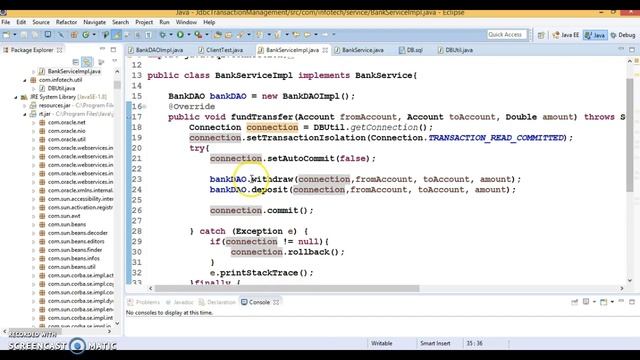The height and width of the screenshot is (360, 640).
Task: Open the Run menu
Action: (x=164, y=22)
